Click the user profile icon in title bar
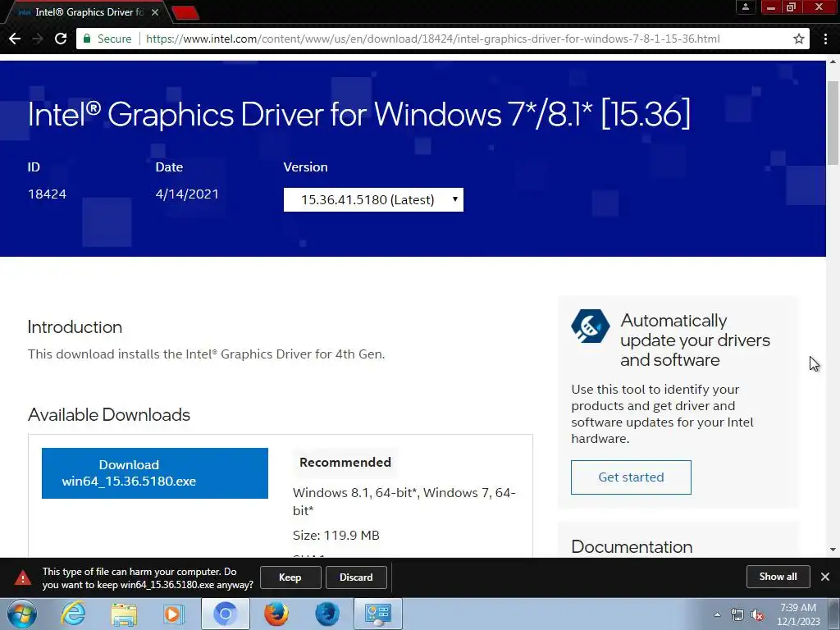The width and height of the screenshot is (840, 630). coord(745,7)
